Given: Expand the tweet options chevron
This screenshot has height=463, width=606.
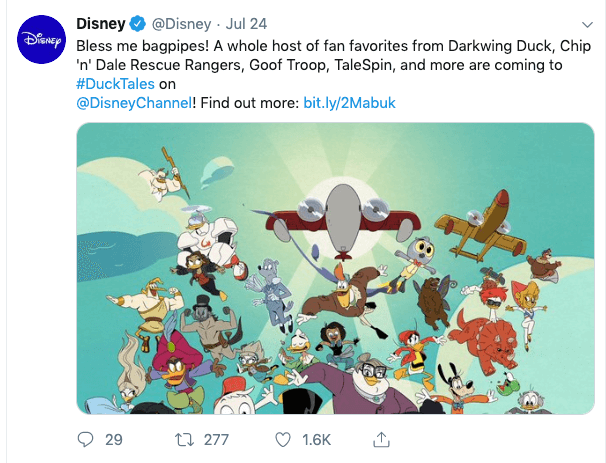Looking at the screenshot, I should [x=586, y=23].
